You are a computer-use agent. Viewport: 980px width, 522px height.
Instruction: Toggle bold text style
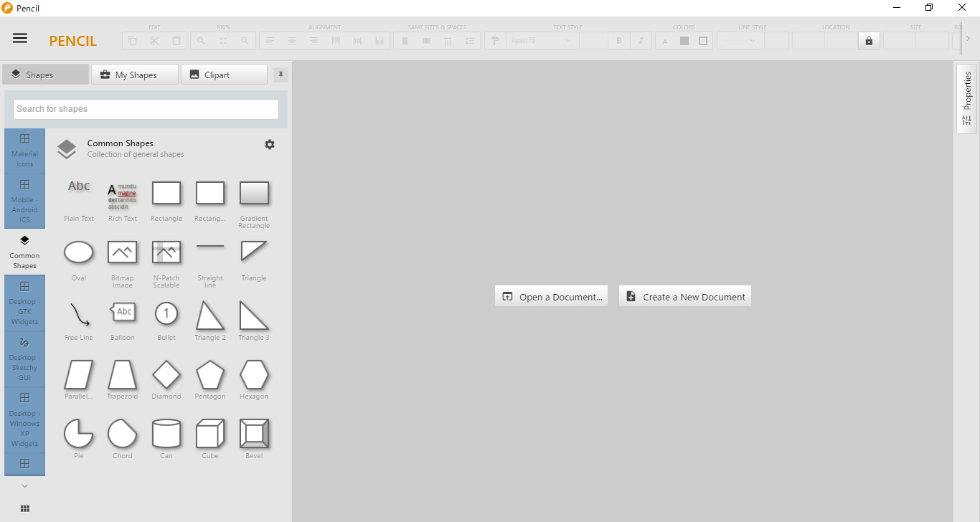coord(619,41)
